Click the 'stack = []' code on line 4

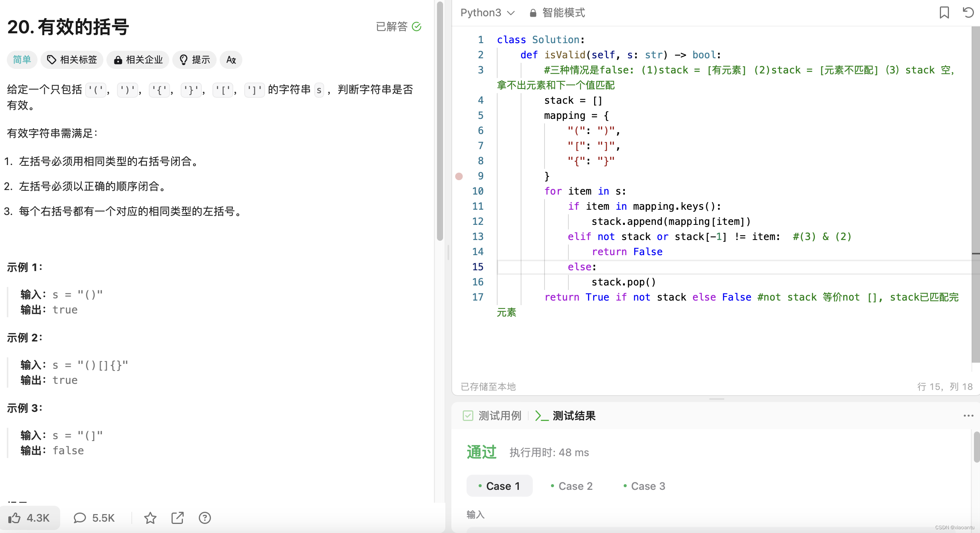pyautogui.click(x=573, y=100)
